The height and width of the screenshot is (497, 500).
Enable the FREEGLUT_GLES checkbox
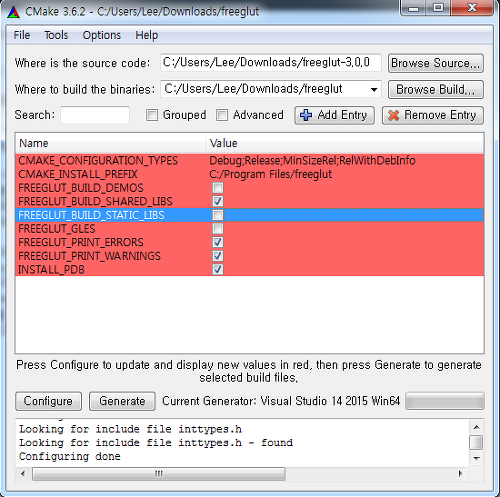pos(218,229)
